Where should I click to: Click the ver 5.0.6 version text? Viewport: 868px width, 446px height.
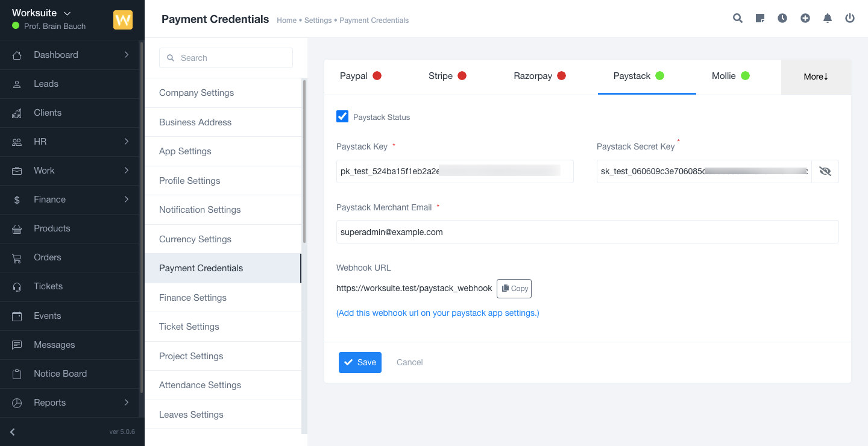pyautogui.click(x=122, y=432)
